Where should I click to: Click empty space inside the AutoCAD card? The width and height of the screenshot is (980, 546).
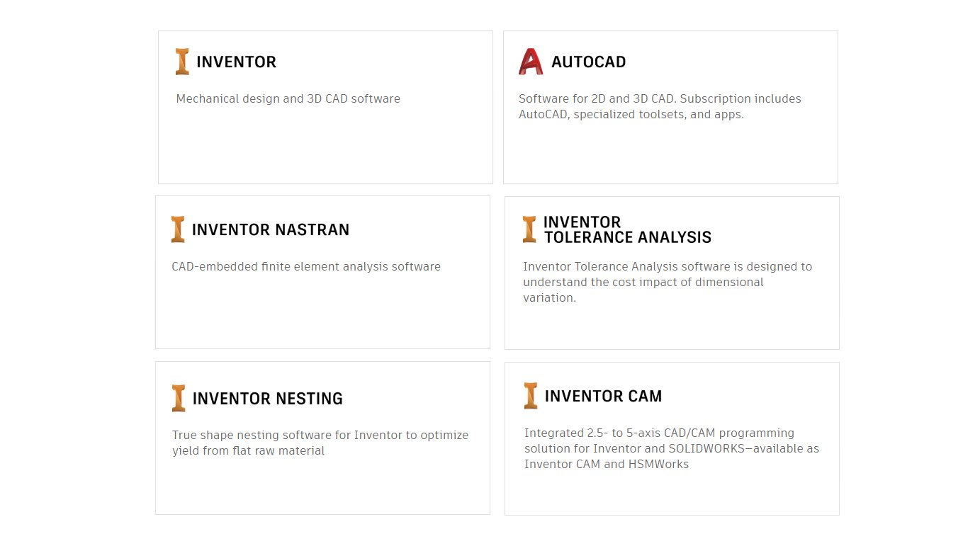670,156
